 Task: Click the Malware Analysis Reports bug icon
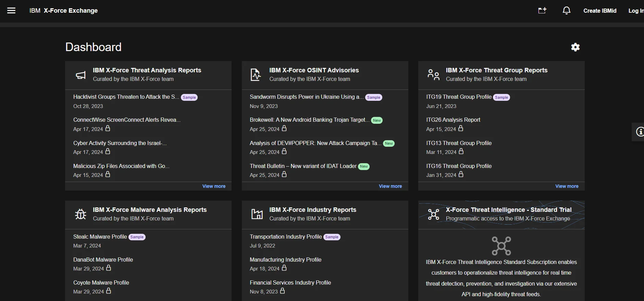pos(81,214)
